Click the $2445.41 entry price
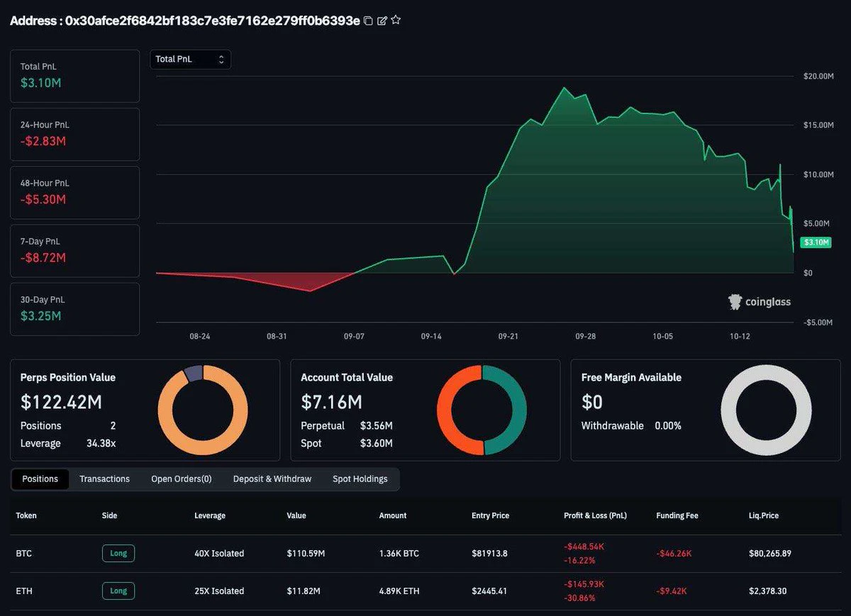This screenshot has height=616, width=851. point(489,591)
